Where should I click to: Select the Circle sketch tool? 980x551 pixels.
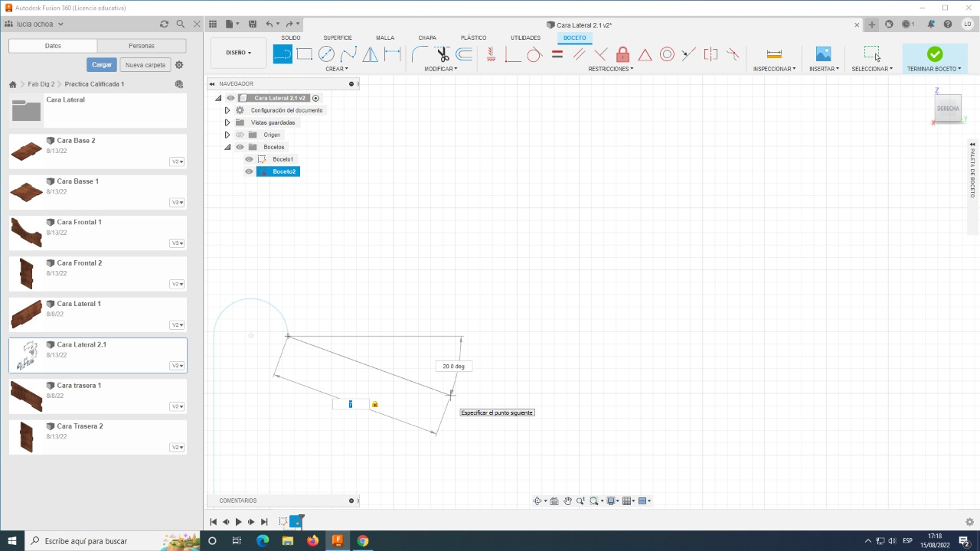coord(327,54)
